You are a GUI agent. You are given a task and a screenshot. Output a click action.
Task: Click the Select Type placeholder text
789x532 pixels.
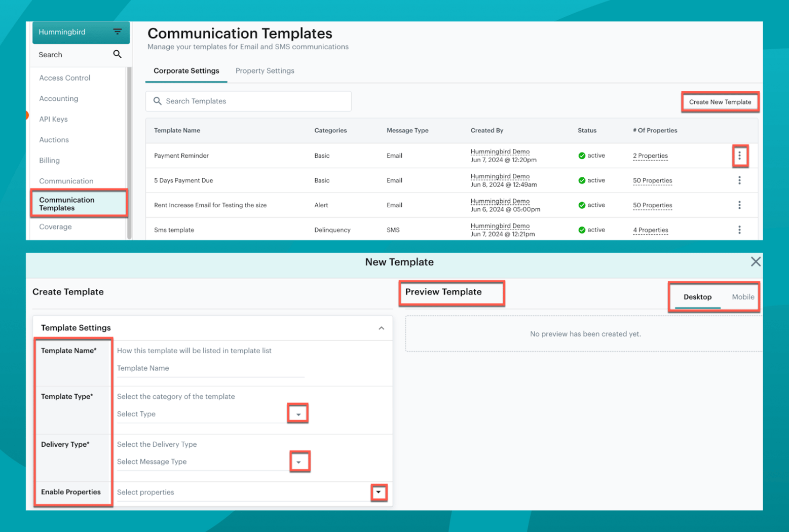click(x=136, y=414)
